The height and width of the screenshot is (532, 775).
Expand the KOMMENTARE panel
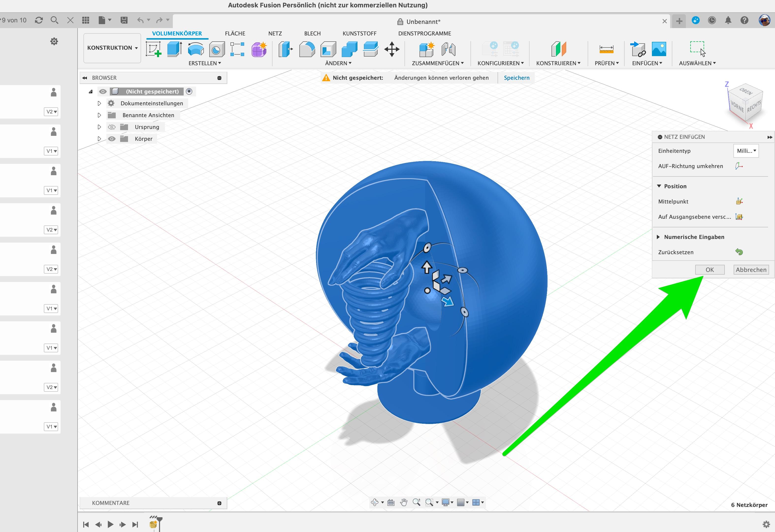click(219, 503)
